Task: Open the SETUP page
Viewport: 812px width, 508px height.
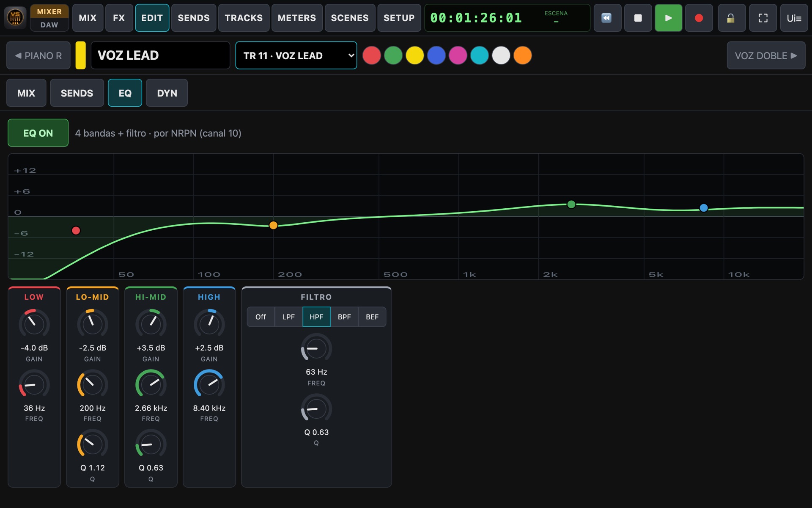Action: 399,18
